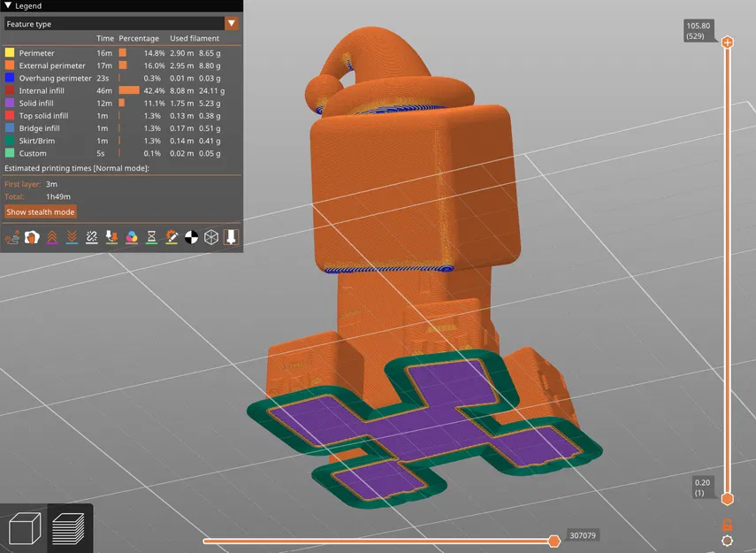Open the Feature type dropdown arrow

click(232, 23)
